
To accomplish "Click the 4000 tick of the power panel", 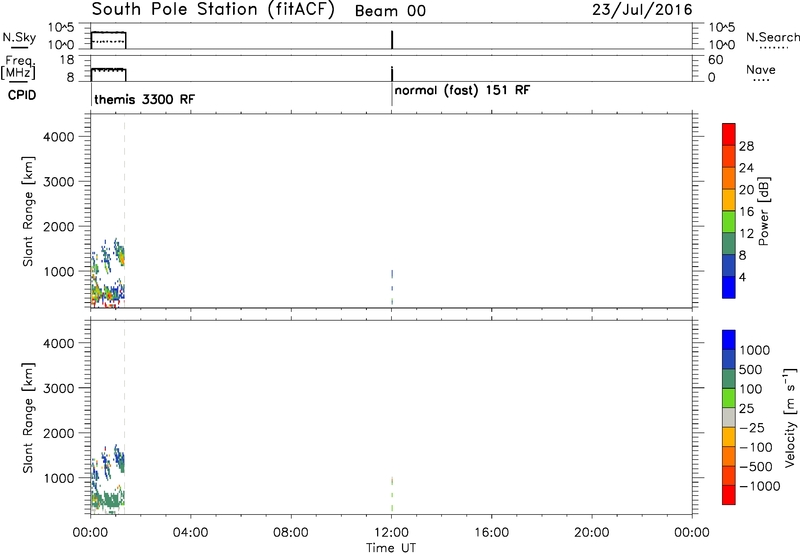I will (59, 137).
